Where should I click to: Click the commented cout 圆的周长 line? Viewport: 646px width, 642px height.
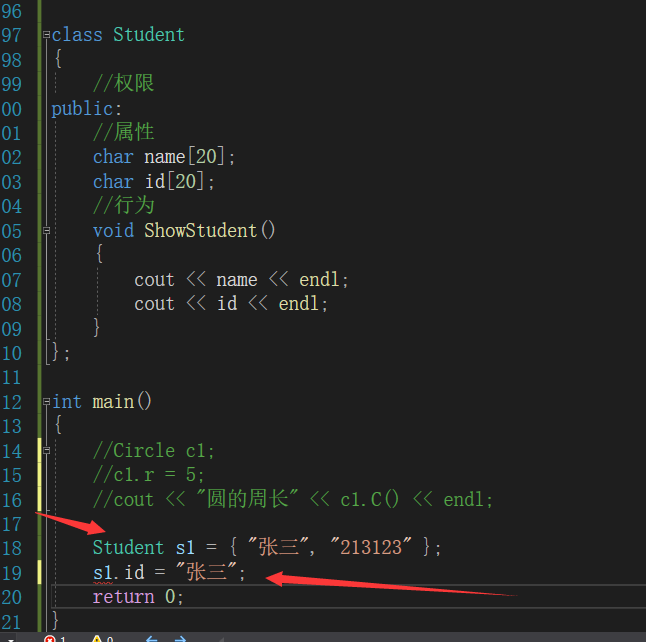click(292, 500)
